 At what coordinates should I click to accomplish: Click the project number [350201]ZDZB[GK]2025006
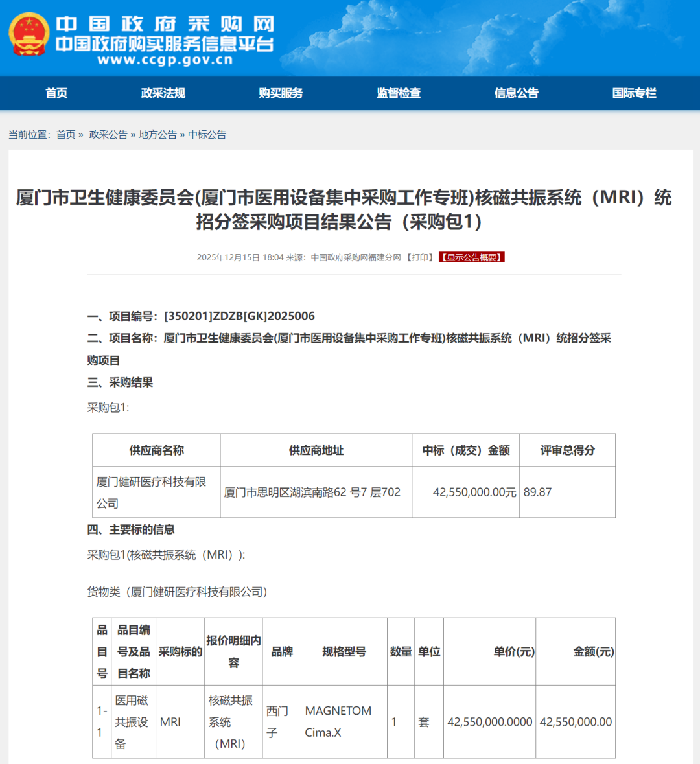(239, 316)
